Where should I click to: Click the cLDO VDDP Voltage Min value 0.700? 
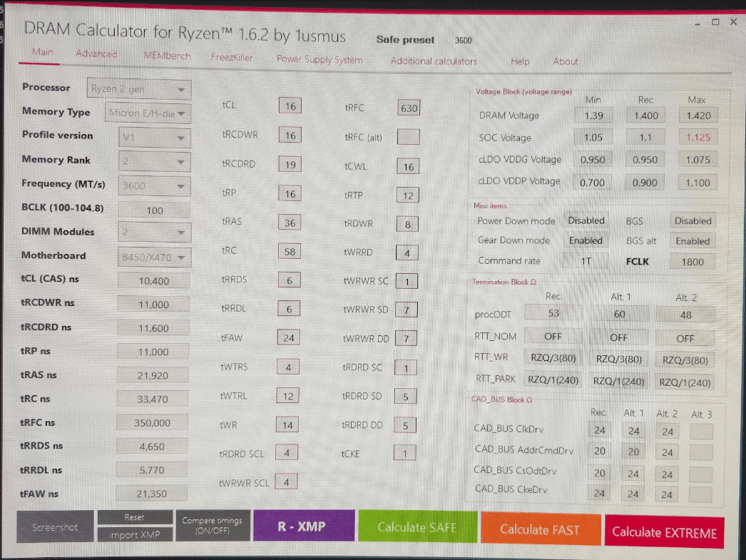[x=593, y=183]
